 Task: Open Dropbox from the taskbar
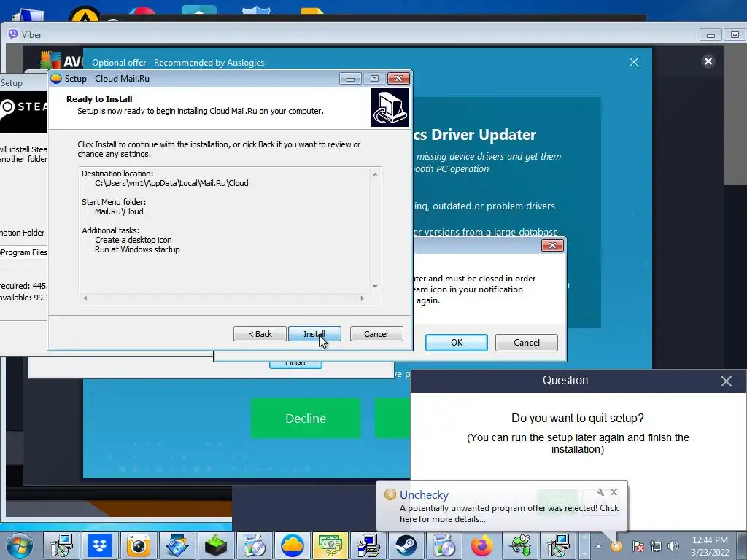100,545
